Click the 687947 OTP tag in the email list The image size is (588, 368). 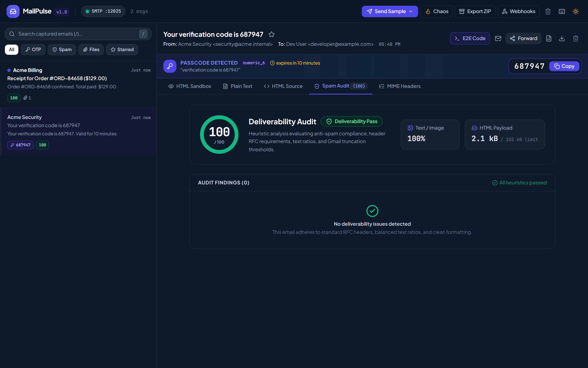point(20,145)
